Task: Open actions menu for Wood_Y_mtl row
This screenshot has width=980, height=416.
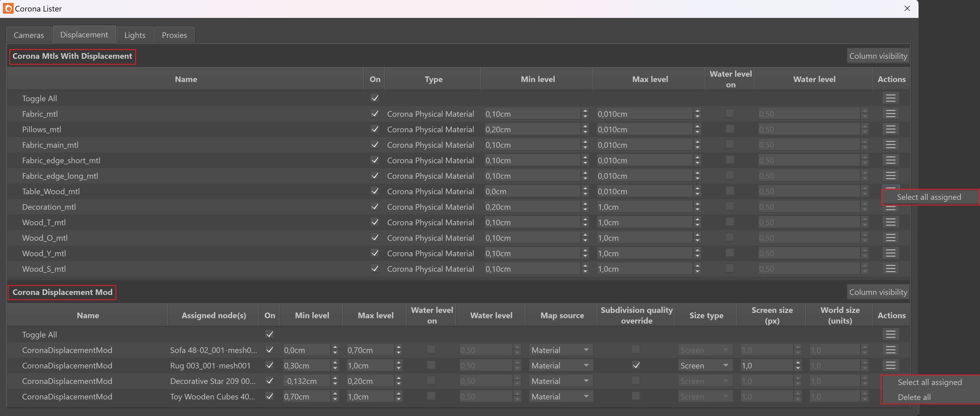Action: click(890, 253)
